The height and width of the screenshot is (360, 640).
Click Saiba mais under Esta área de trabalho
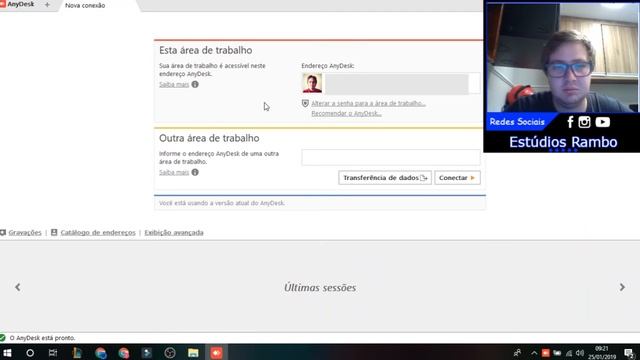[x=174, y=84]
